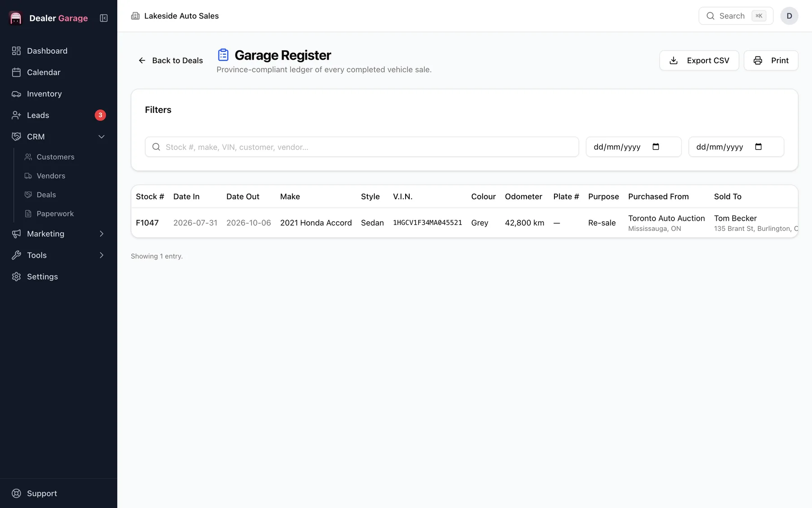
Task: Click the Paperwork document icon
Action: pyautogui.click(x=28, y=214)
